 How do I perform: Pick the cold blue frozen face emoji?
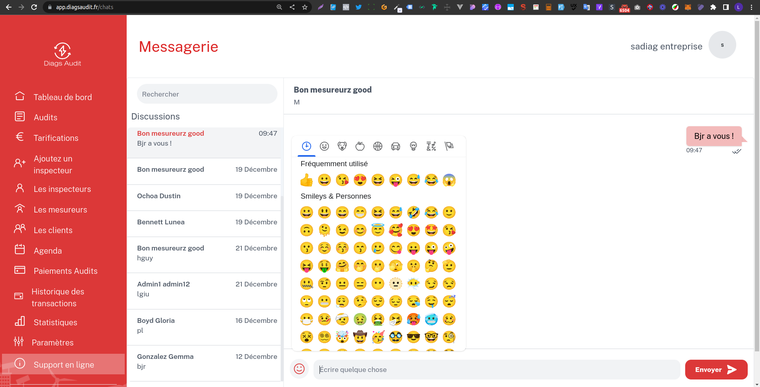(x=431, y=320)
